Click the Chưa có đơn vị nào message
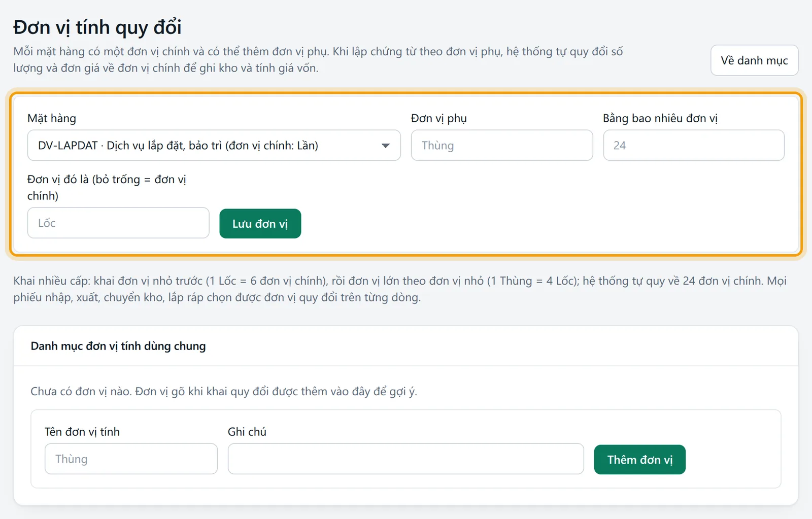 (x=224, y=391)
